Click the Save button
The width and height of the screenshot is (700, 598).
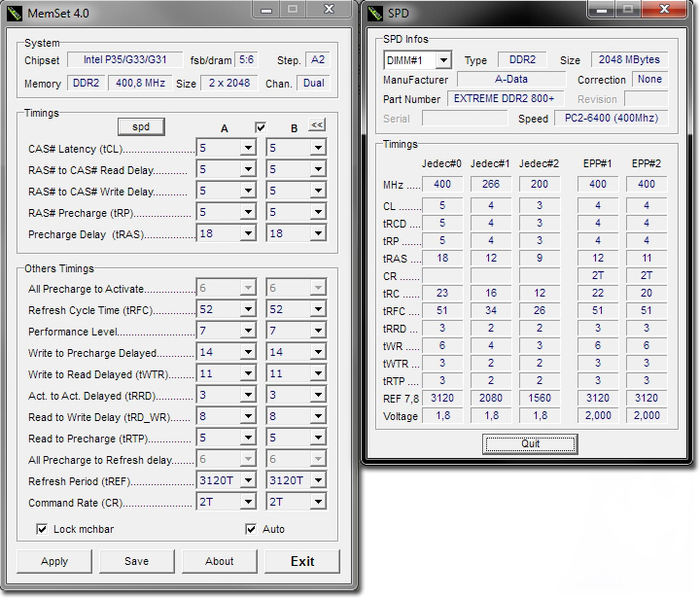[136, 561]
